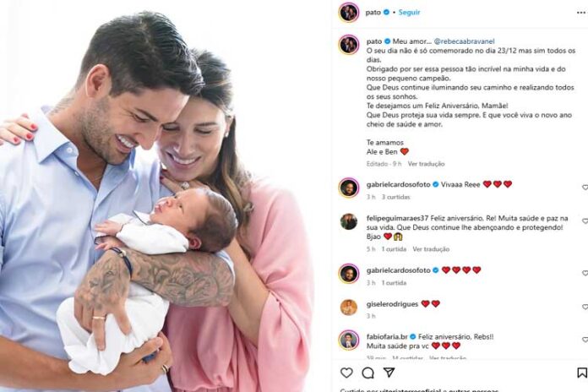Open giselerodrigues username link
Viewport: 588px width, 392px height.
click(392, 304)
